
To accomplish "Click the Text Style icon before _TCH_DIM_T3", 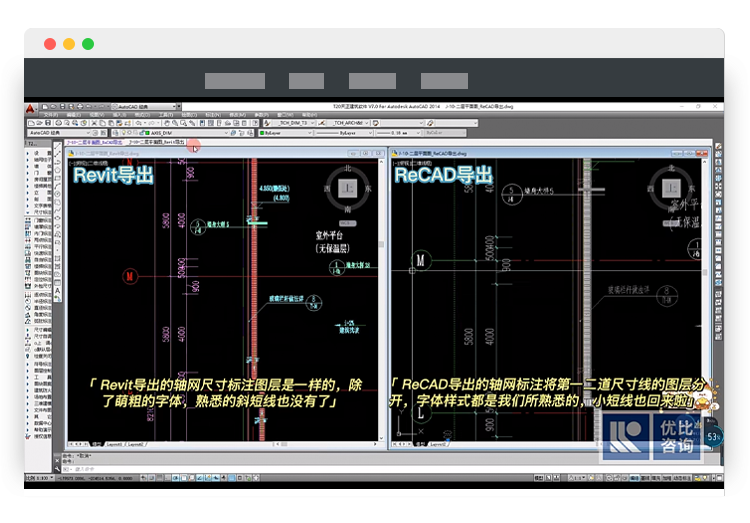I will [267, 123].
